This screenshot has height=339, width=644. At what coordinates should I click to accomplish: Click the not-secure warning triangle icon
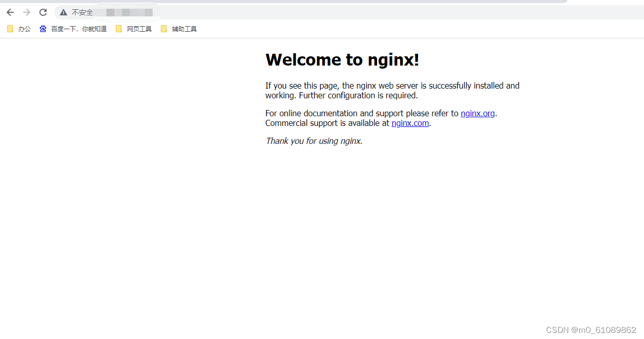coord(64,12)
